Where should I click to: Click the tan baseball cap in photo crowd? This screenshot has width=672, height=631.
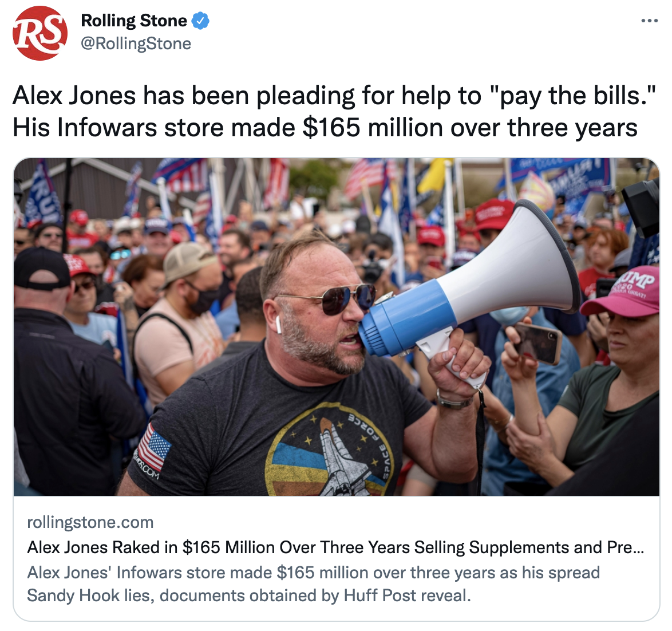click(188, 261)
